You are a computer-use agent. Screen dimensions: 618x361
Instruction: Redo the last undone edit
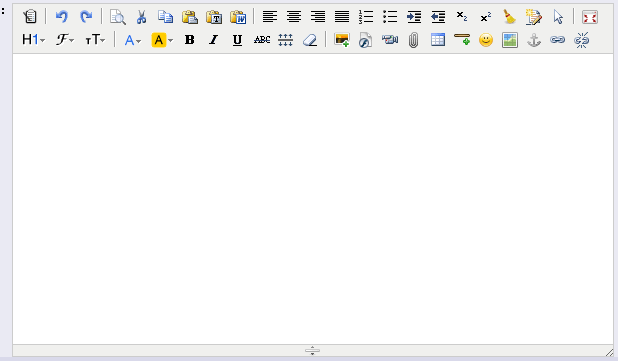pyautogui.click(x=86, y=17)
